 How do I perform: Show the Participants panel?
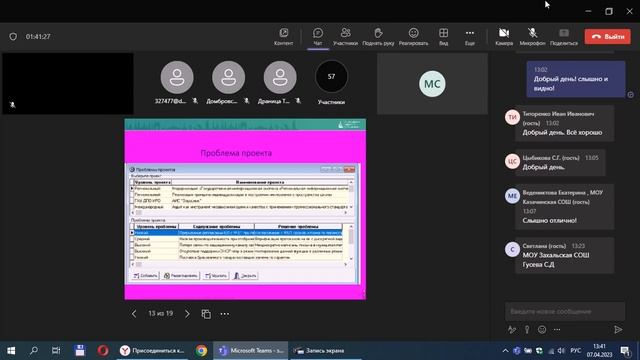pos(345,36)
